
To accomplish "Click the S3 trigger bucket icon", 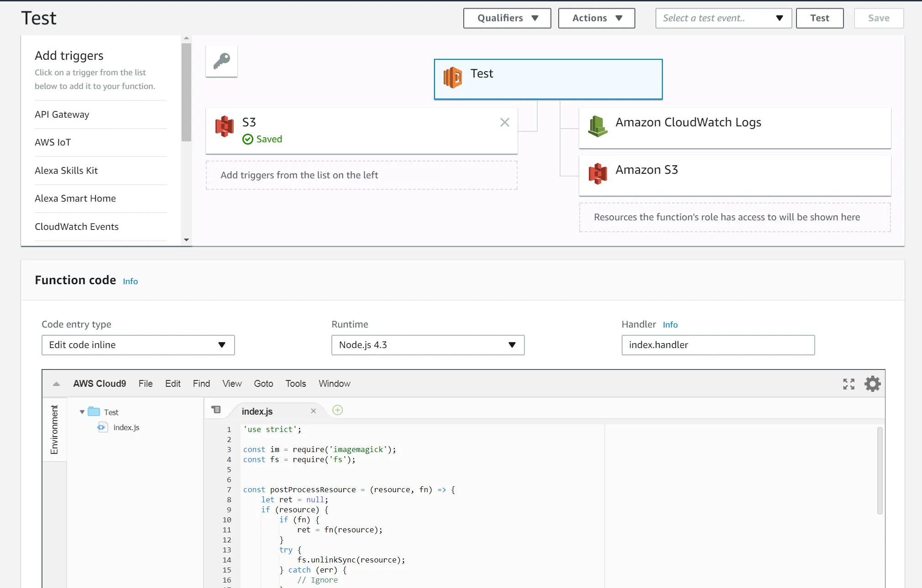I will click(x=224, y=126).
